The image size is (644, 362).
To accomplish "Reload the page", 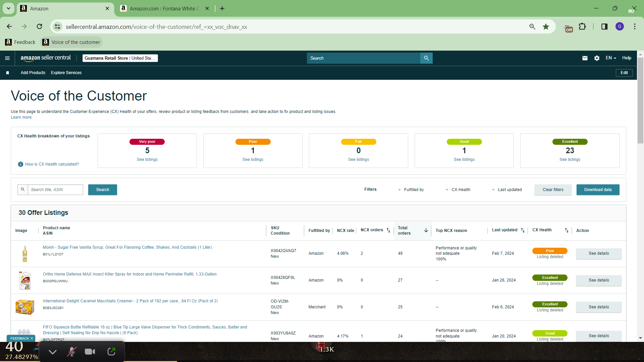I will 40,26.
